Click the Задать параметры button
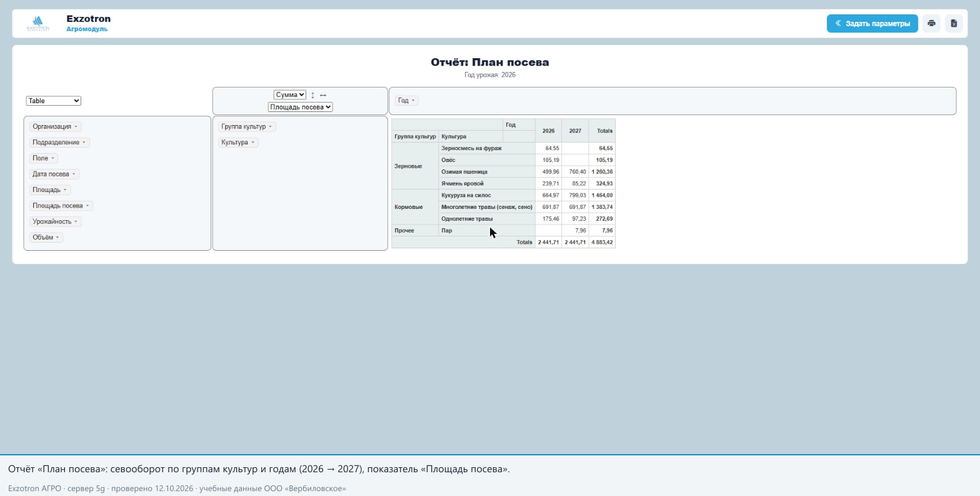Viewport: 980px width, 496px height. [872, 24]
